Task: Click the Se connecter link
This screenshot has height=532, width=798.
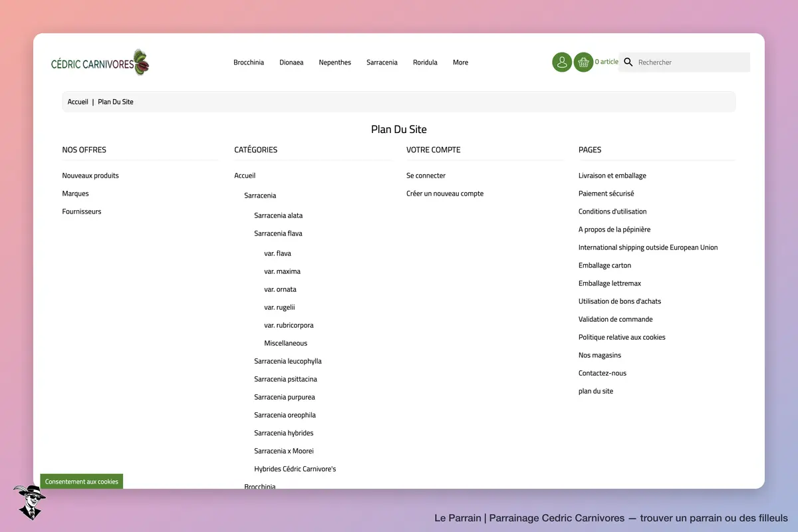Action: coord(426,176)
